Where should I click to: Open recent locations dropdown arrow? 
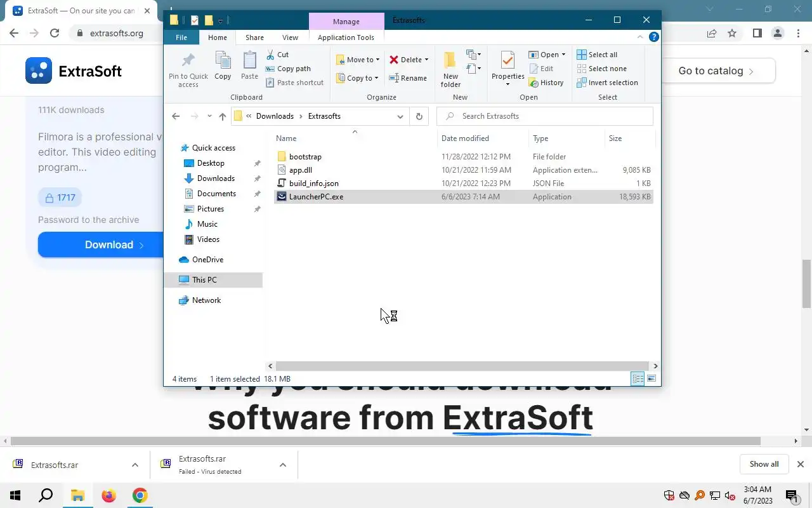209,116
